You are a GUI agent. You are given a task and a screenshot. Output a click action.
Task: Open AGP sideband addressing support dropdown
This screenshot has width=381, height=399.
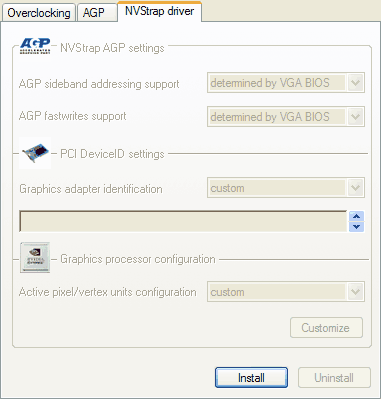click(x=286, y=83)
